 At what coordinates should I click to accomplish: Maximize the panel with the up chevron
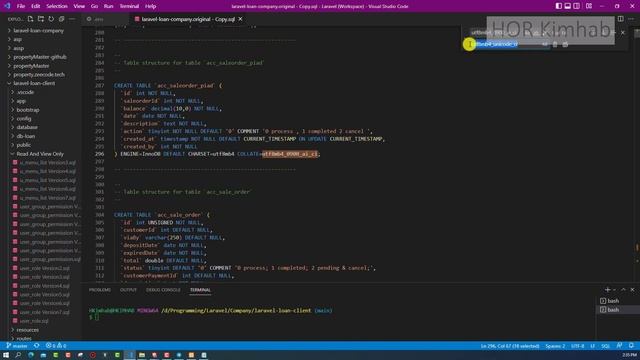tap(623, 290)
